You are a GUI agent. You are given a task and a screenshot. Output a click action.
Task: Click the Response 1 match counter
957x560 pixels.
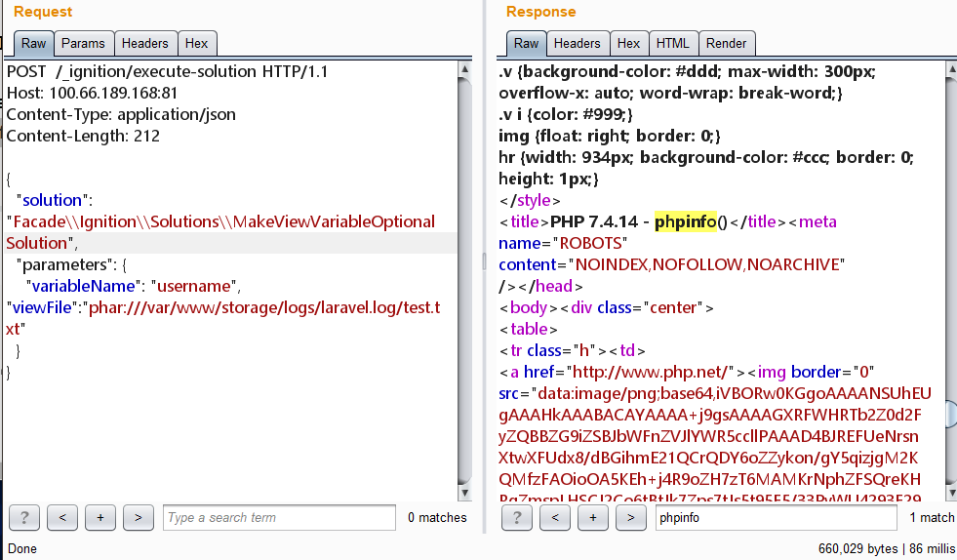click(932, 518)
